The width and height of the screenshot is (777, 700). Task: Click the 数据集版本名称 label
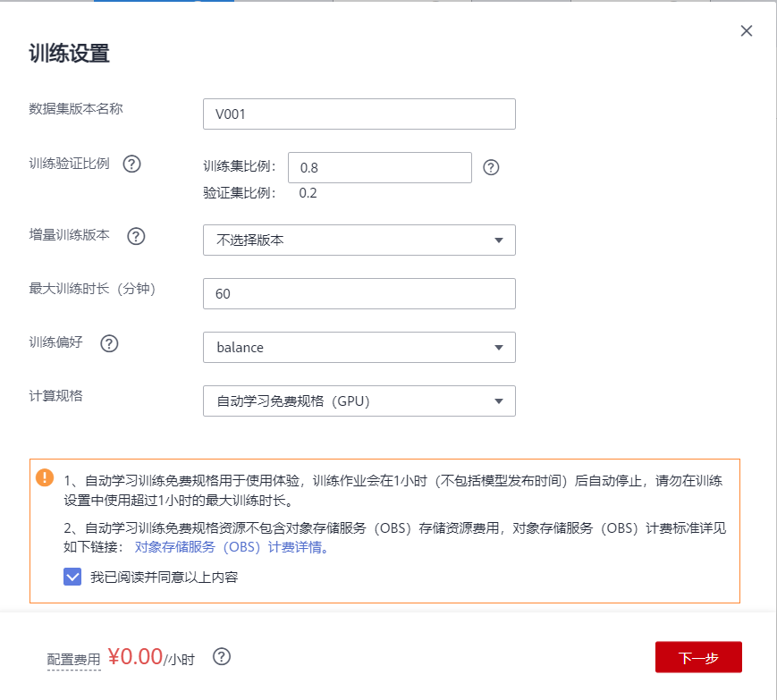76,108
